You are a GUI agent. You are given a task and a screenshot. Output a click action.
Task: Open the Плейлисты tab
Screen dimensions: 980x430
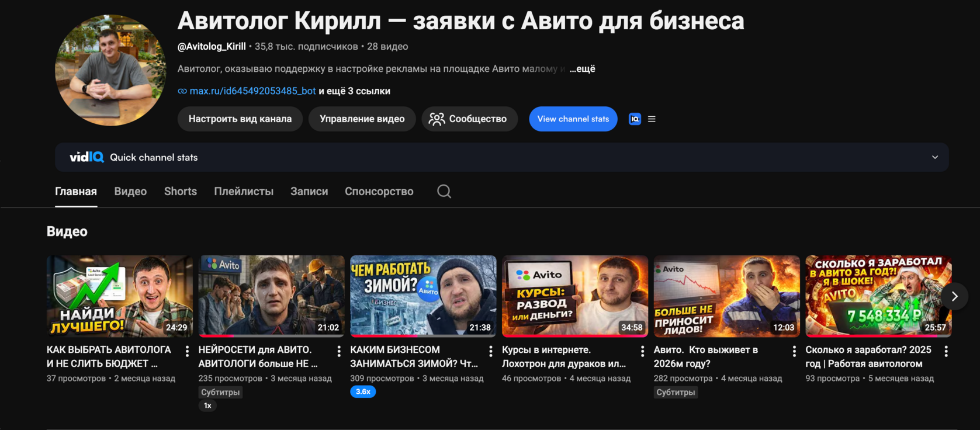(x=244, y=192)
